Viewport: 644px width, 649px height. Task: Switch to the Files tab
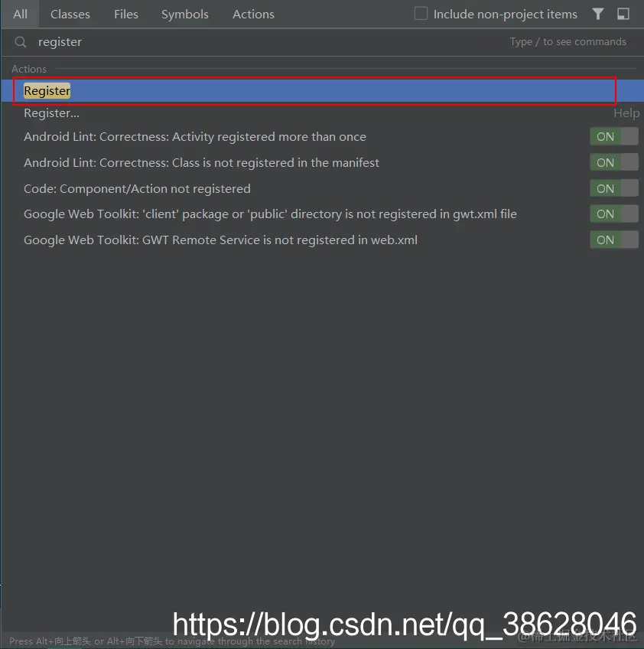pyautogui.click(x=125, y=14)
